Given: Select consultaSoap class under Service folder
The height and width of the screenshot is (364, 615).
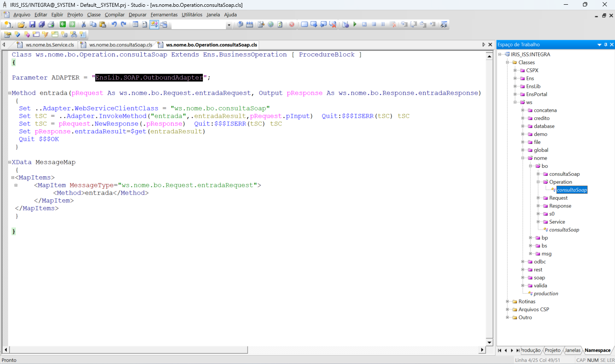Looking at the screenshot, I should (x=564, y=230).
